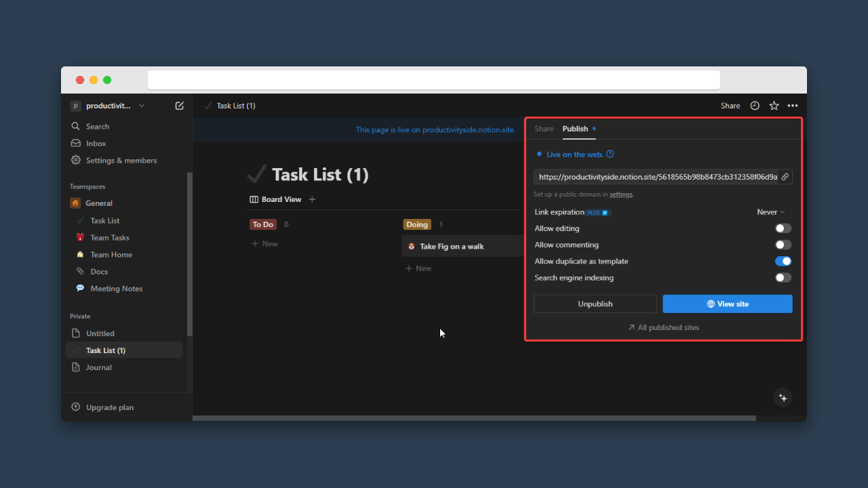The image size is (868, 488).
Task: Click the Unpublish button
Action: click(x=595, y=304)
